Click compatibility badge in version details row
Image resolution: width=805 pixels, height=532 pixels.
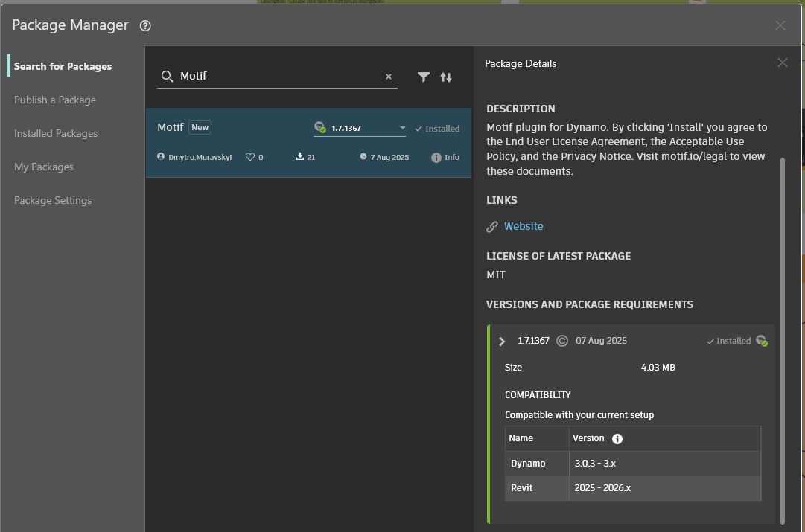(x=762, y=341)
